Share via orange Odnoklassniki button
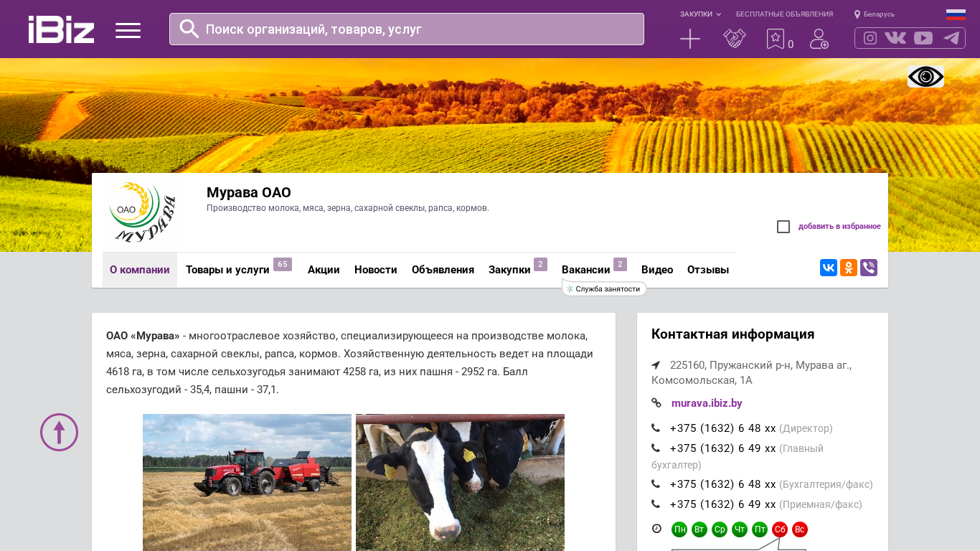980x551 pixels. pyautogui.click(x=849, y=268)
